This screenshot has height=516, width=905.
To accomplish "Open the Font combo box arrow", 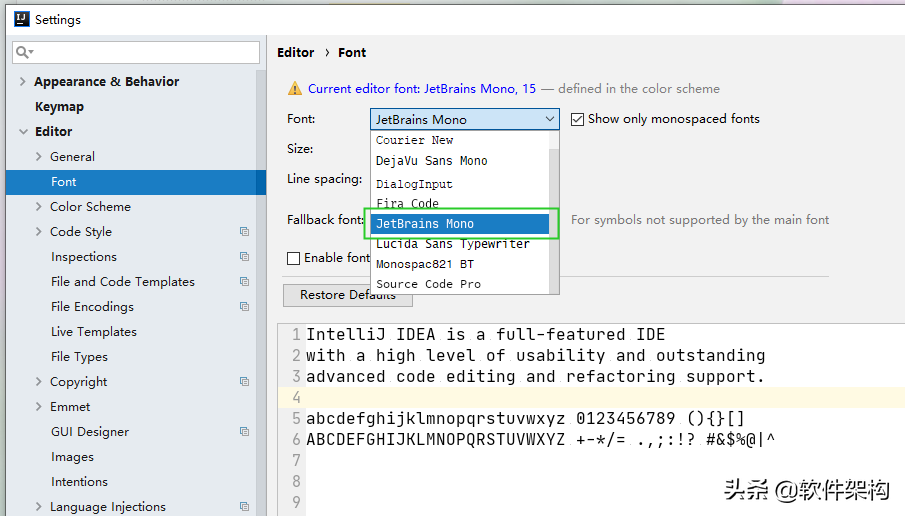I will pos(549,119).
